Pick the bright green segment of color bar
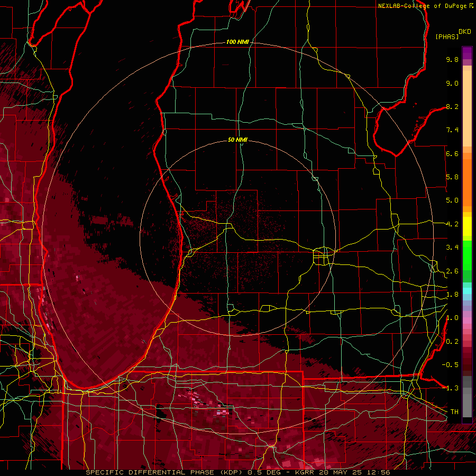Viewport: 476px width, 476px height. [467, 255]
